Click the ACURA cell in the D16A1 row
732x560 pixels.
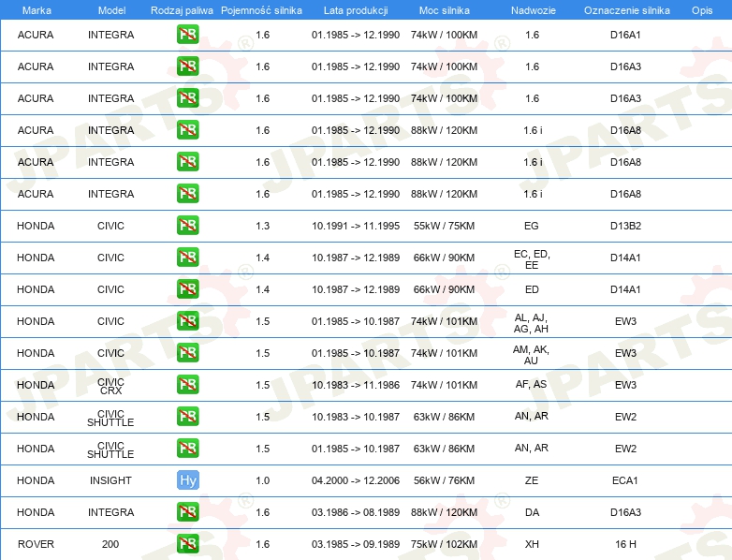tap(36, 35)
